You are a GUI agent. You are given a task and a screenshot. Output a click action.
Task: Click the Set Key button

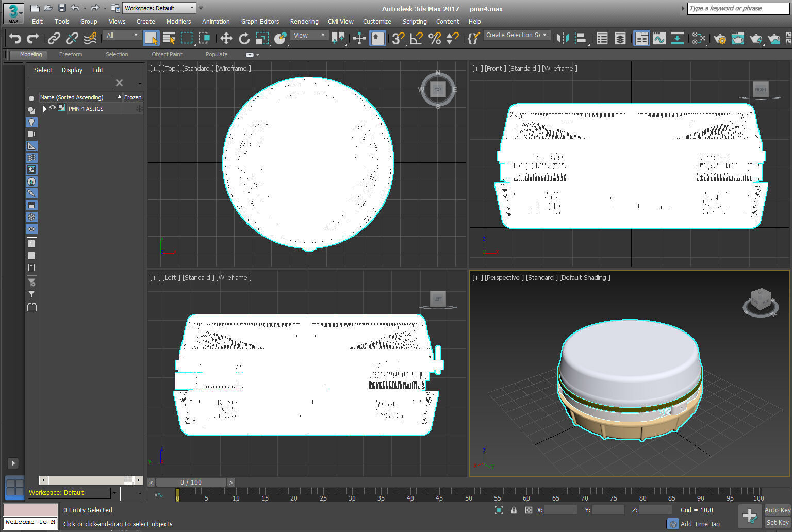[777, 522]
